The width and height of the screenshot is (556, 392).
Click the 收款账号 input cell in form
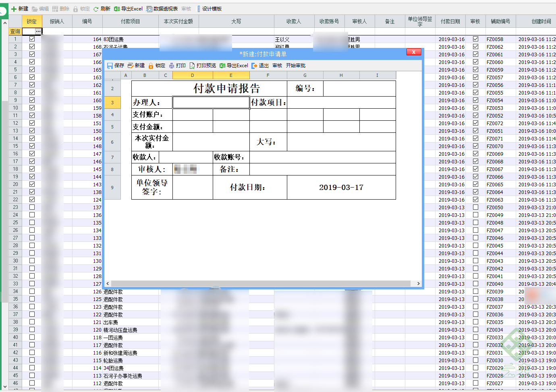pos(323,157)
